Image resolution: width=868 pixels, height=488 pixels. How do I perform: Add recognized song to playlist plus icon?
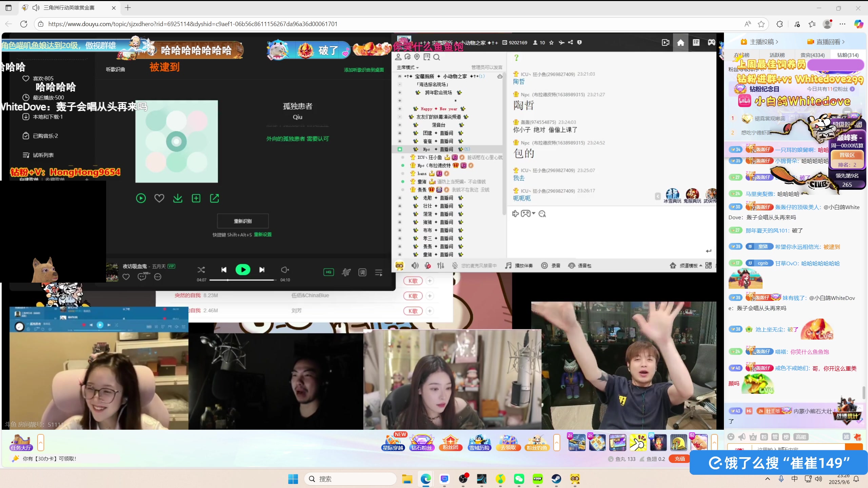[196, 198]
